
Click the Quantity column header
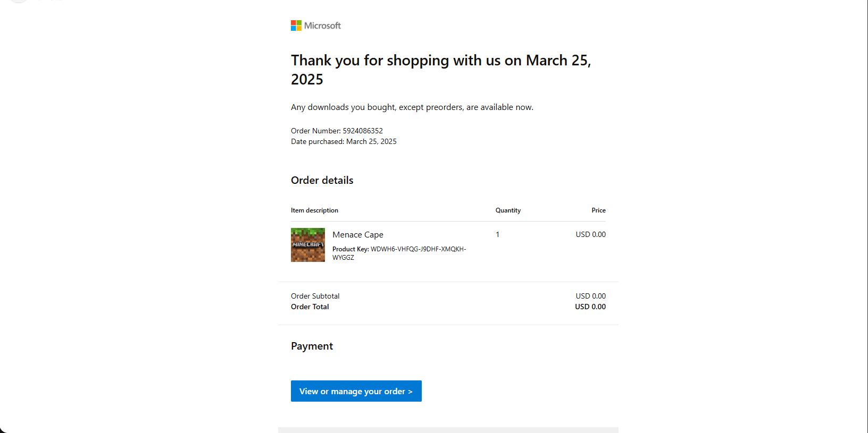point(508,210)
